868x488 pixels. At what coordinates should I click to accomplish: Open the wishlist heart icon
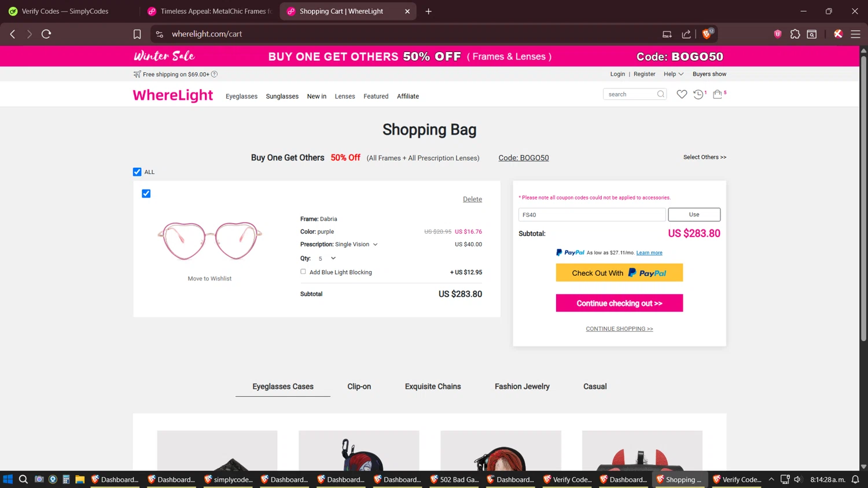(x=682, y=94)
